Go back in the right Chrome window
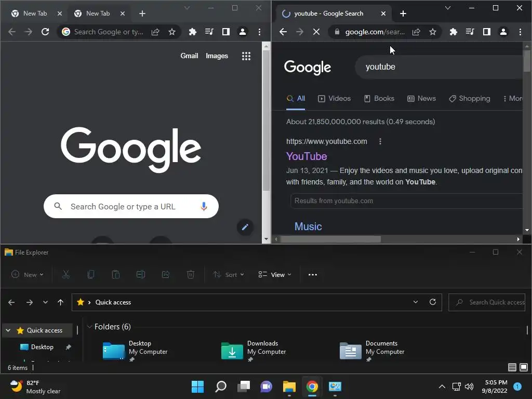This screenshot has height=399, width=532. pyautogui.click(x=283, y=32)
